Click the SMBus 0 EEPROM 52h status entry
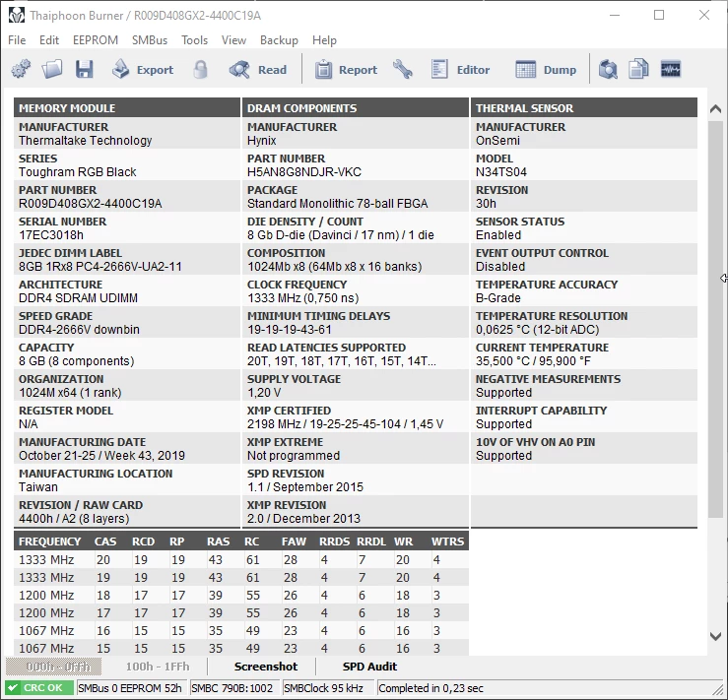Screen dimensions: 728x700 130,688
